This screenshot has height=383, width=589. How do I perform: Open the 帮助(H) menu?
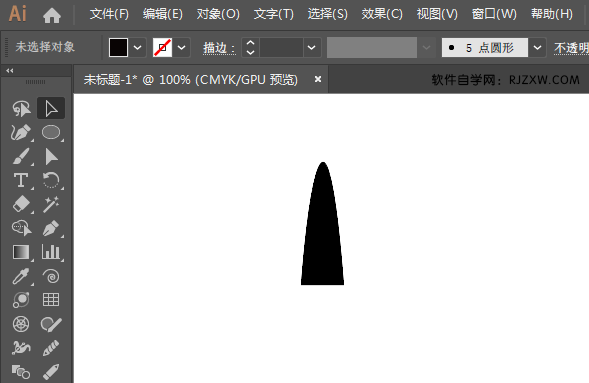tap(552, 14)
